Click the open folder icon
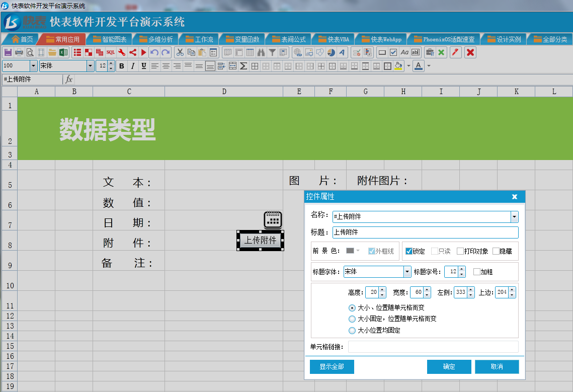This screenshot has height=392, width=573. click(x=52, y=52)
